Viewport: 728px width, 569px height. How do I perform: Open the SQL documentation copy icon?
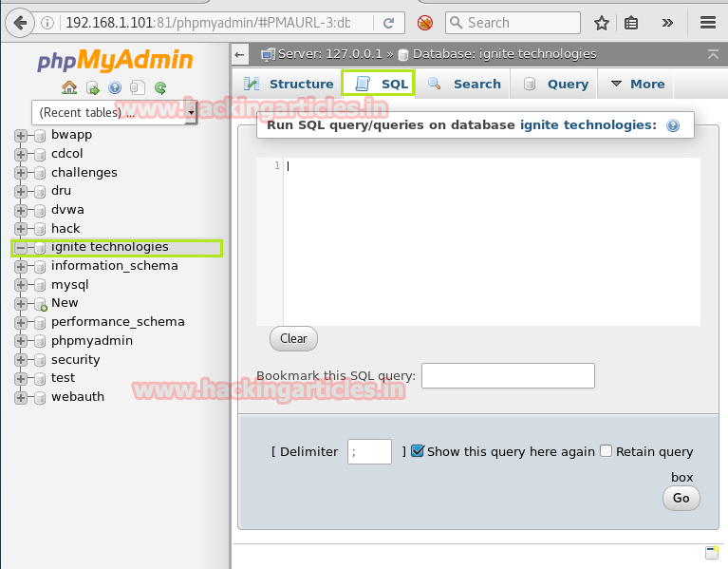tap(138, 87)
